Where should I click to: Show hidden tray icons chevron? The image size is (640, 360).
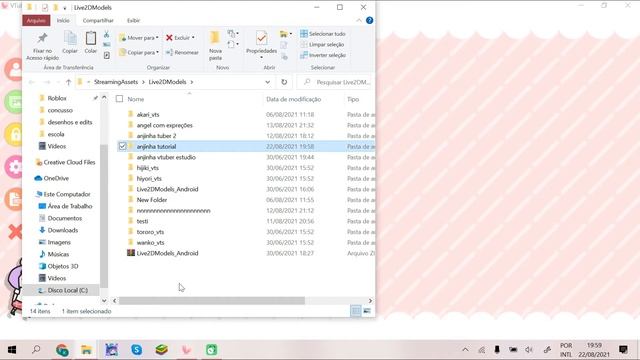[x=465, y=350]
